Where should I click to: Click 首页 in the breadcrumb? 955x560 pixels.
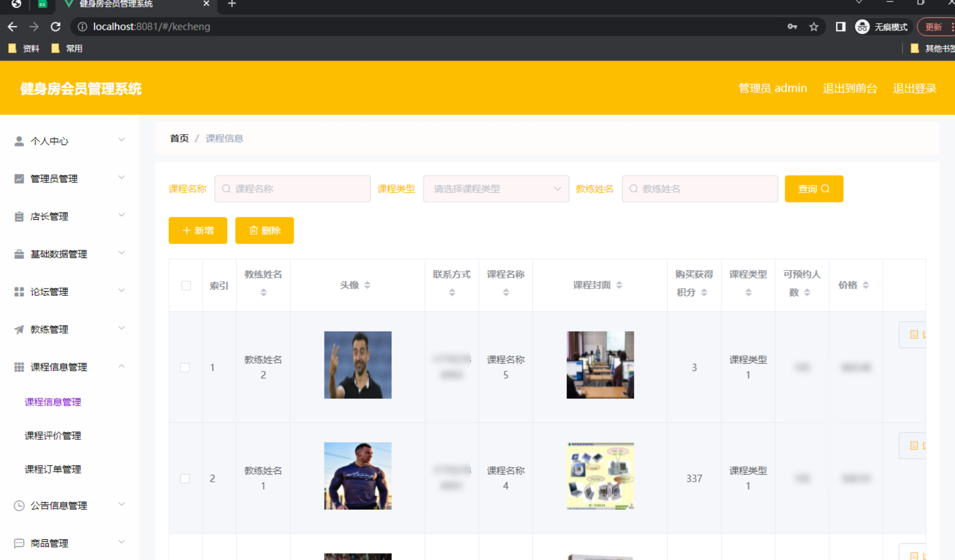point(179,138)
